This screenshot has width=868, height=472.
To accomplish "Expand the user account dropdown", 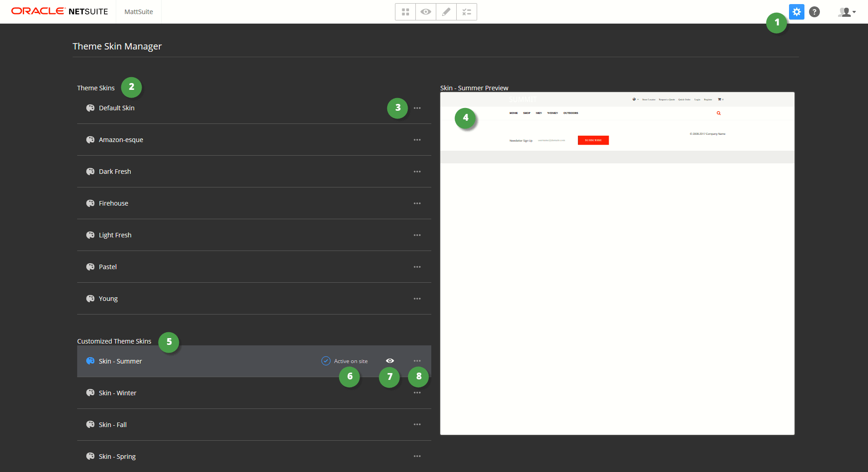I will click(847, 12).
